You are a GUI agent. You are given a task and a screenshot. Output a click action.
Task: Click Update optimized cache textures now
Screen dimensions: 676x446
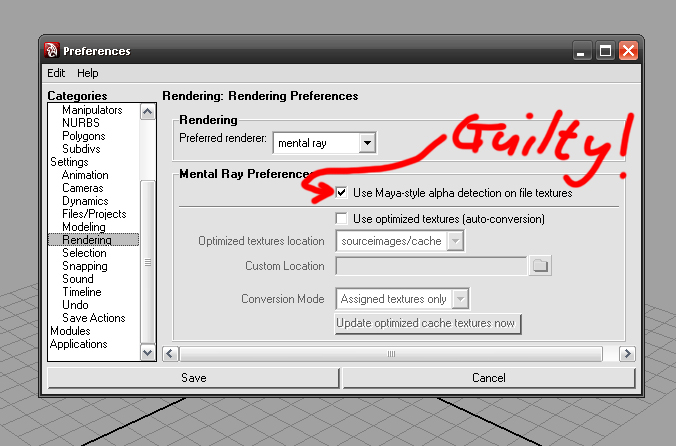coord(428,323)
